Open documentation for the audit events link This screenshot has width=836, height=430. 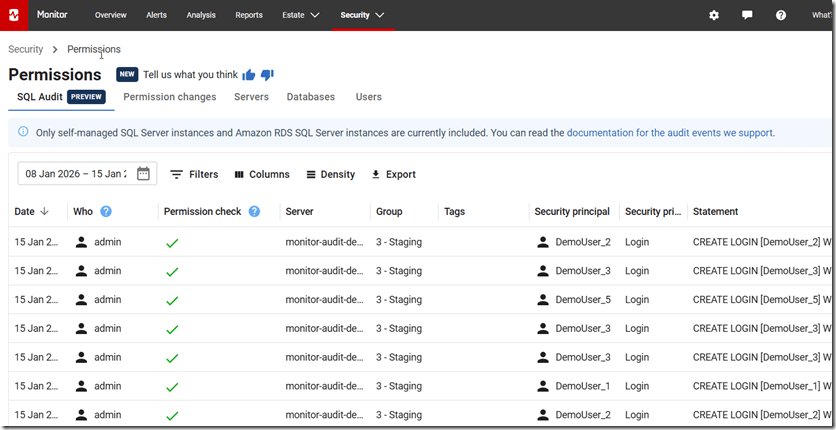tap(670, 132)
